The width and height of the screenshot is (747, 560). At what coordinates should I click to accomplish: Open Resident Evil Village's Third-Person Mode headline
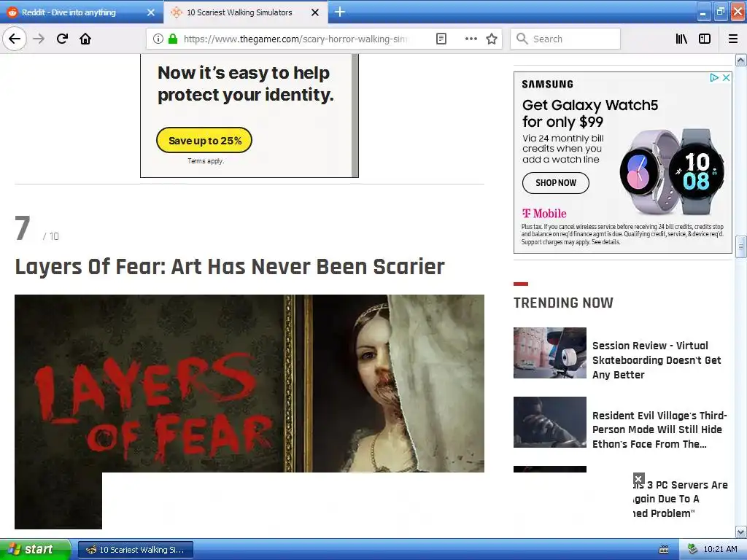[x=659, y=429]
